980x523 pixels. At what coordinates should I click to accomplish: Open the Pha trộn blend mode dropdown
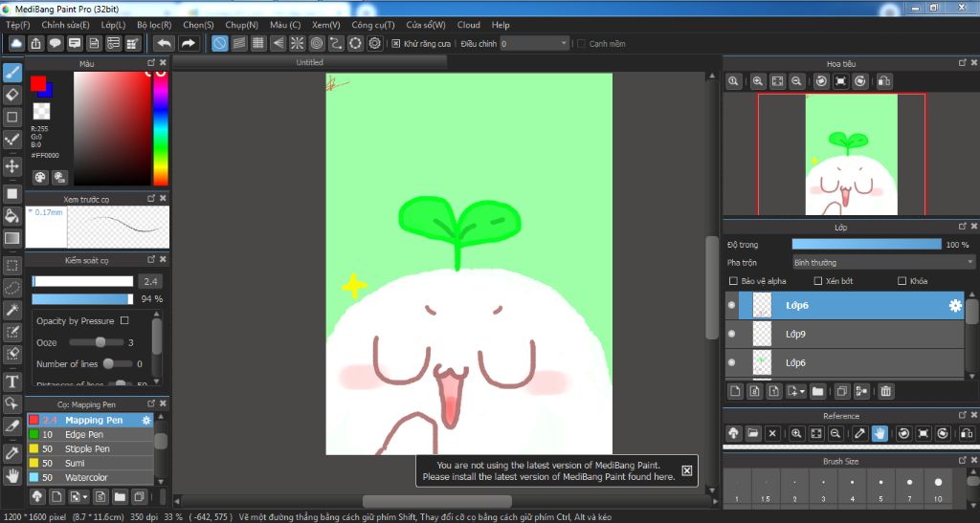coord(882,262)
